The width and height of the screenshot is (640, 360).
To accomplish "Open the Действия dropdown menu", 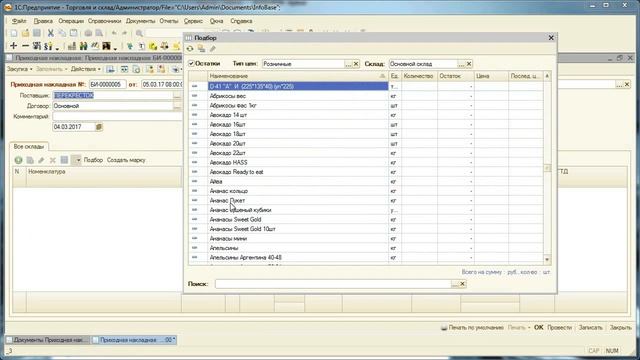I will [x=86, y=69].
